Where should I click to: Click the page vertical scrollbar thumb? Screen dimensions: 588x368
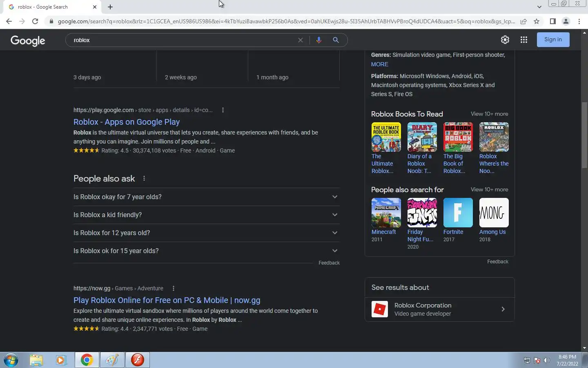point(584,135)
